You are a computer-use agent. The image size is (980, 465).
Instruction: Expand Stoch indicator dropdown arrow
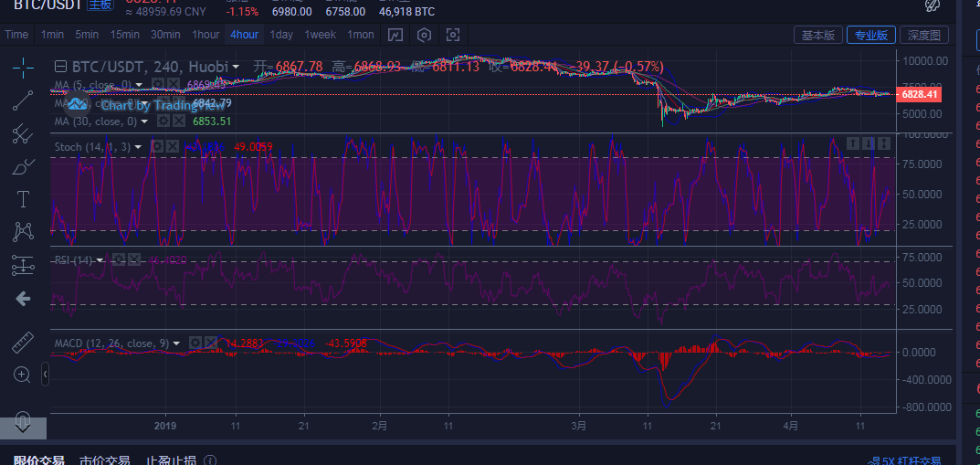139,147
